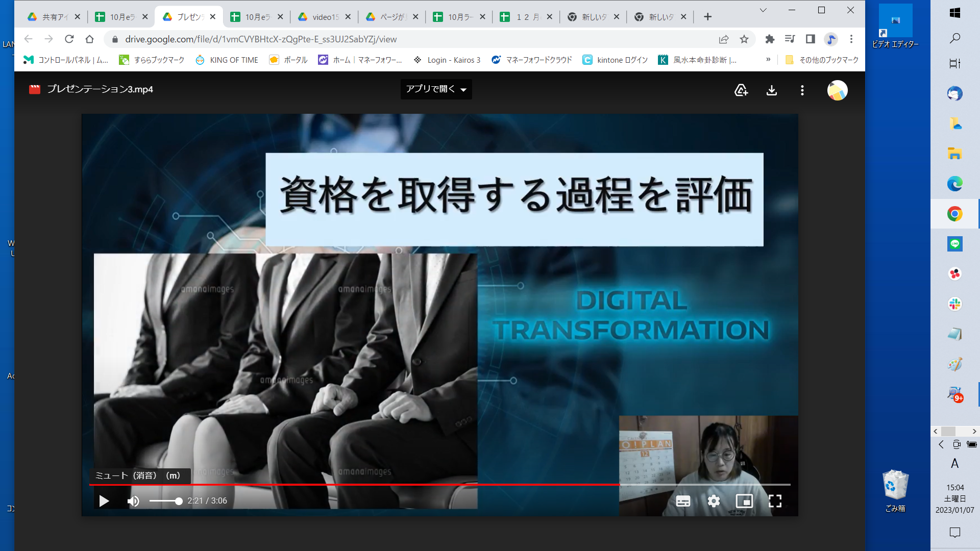Enter fullscreen video mode

pos(775,501)
